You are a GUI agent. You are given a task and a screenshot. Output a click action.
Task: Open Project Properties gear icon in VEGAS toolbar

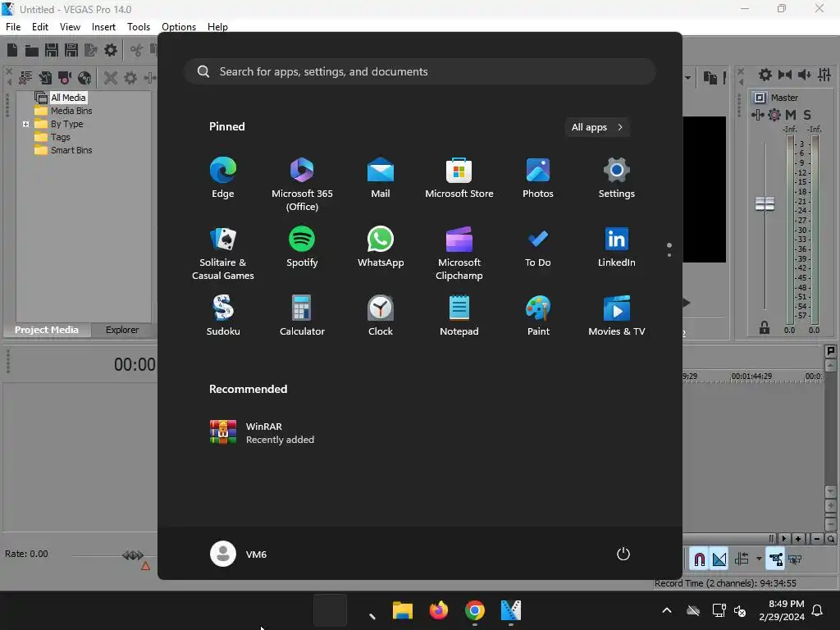pyautogui.click(x=111, y=50)
